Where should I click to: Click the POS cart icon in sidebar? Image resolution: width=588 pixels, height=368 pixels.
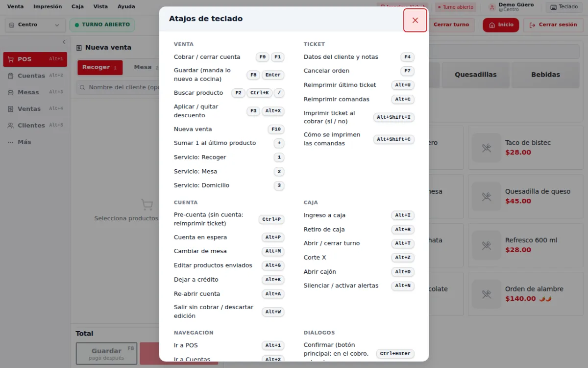(10, 59)
